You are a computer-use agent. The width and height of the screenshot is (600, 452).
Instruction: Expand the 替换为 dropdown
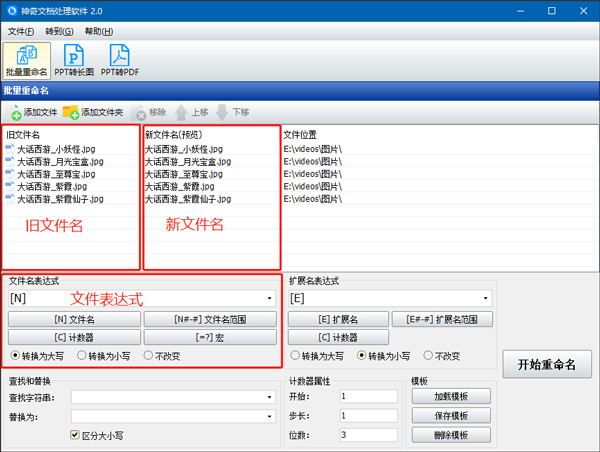269,416
